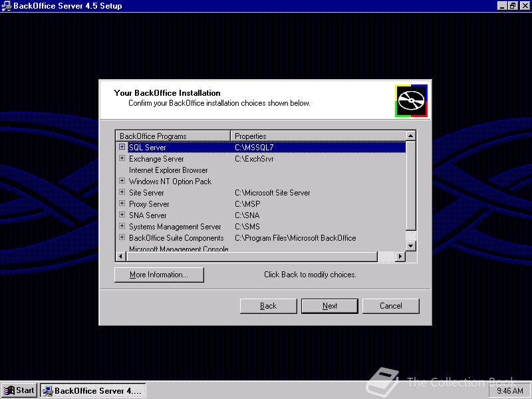The image size is (532, 399).
Task: Select the Site Server entry
Action: pos(146,193)
